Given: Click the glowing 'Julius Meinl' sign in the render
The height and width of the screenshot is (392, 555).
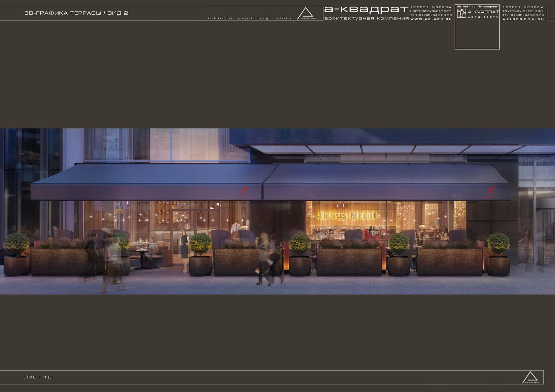Looking at the screenshot, I should 346,215.
